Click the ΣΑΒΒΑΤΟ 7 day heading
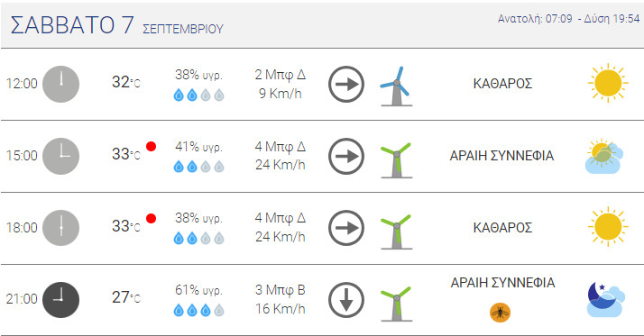The width and height of the screenshot is (644, 336). click(x=72, y=24)
